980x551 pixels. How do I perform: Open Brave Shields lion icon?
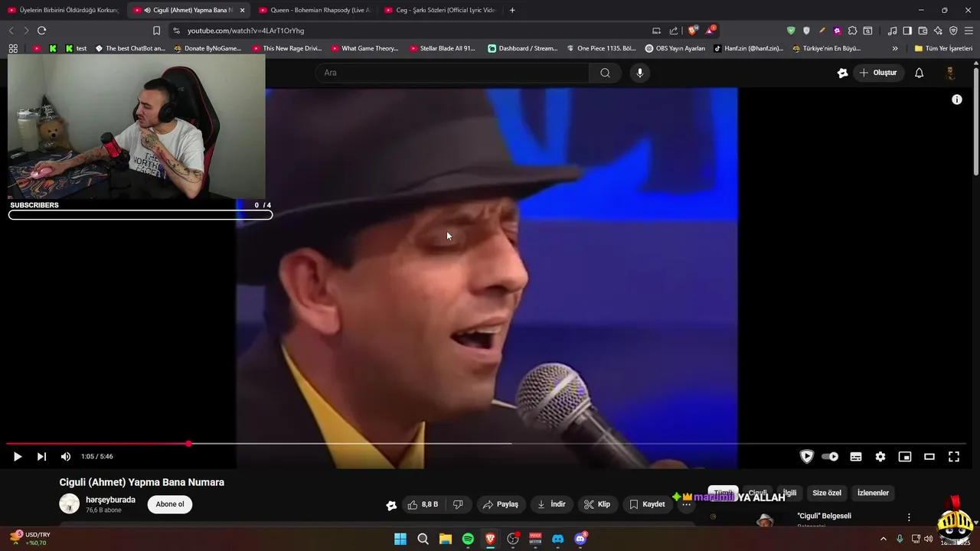[x=692, y=31]
